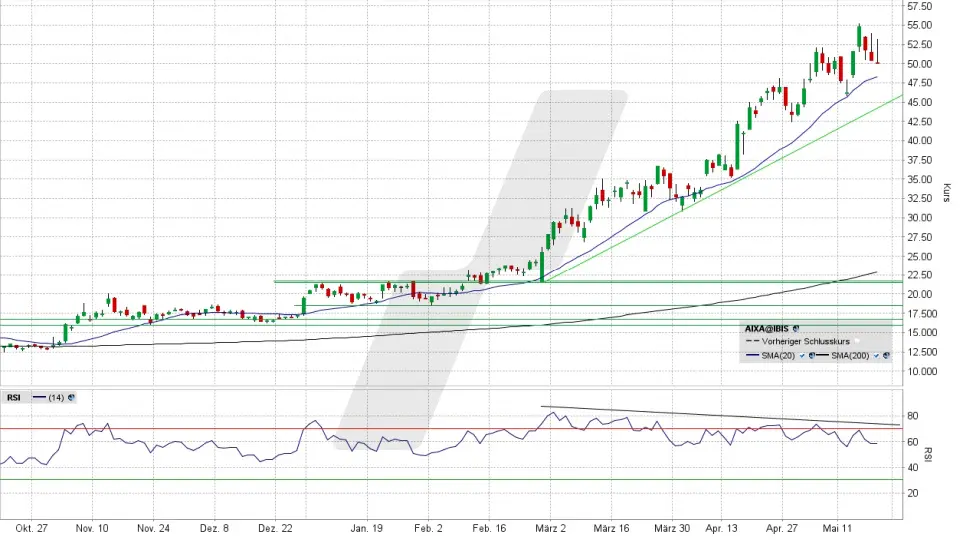The image size is (960, 540).
Task: Click the März 30 date label
Action: tap(672, 528)
